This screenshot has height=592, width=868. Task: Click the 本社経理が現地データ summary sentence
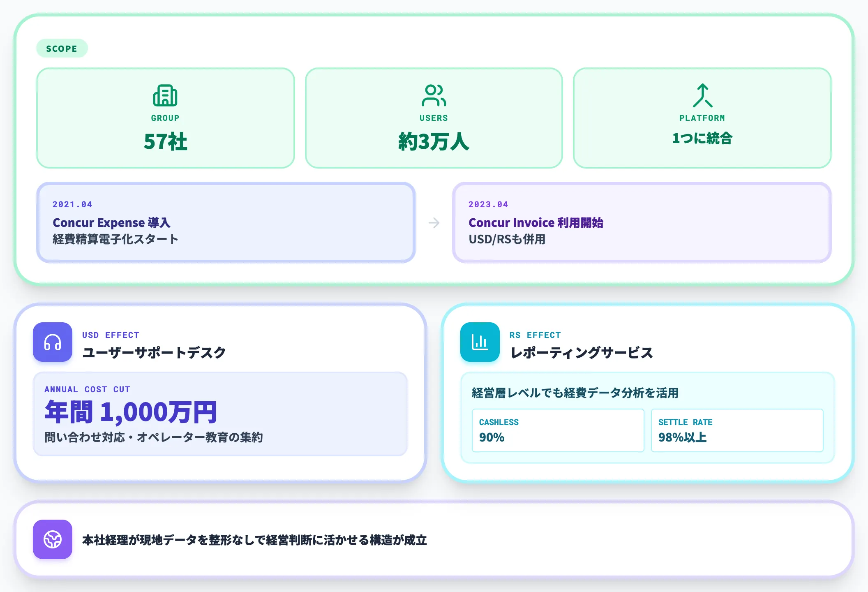(254, 540)
